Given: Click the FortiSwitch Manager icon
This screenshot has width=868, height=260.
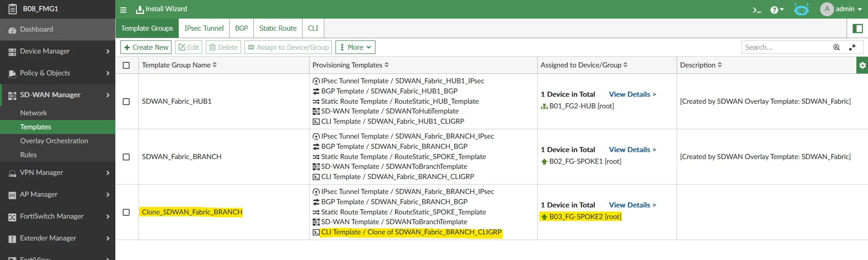Looking at the screenshot, I should coord(12,217).
